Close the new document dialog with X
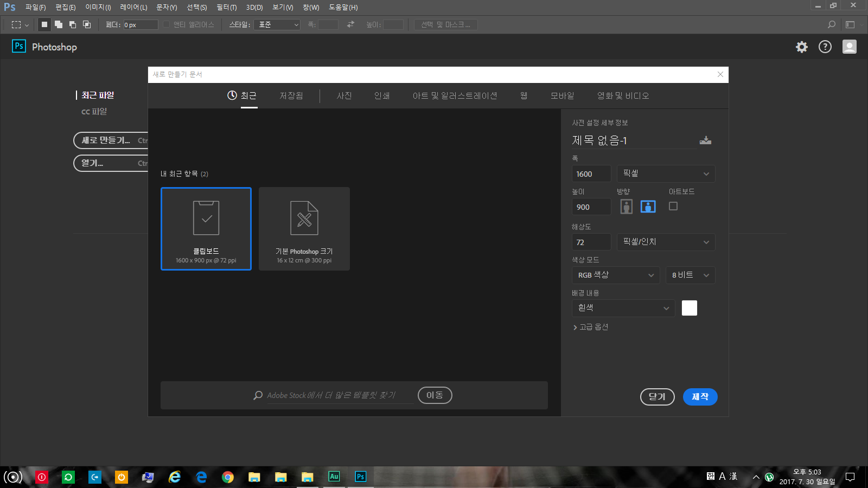Screen dimensions: 868x488 pos(720,74)
